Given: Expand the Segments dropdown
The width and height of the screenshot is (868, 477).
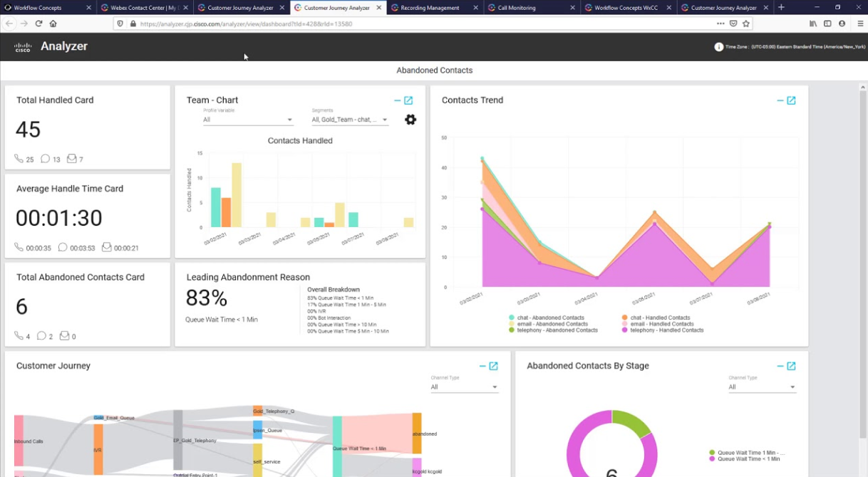Looking at the screenshot, I should click(x=349, y=120).
